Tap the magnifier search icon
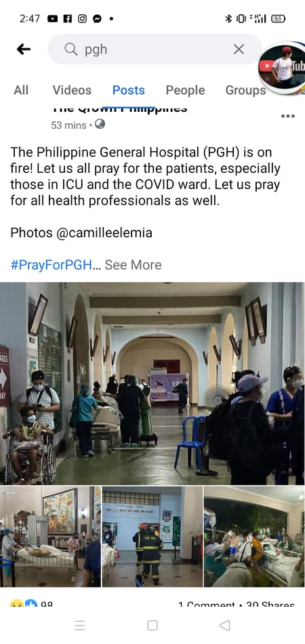305x644 pixels. click(71, 49)
